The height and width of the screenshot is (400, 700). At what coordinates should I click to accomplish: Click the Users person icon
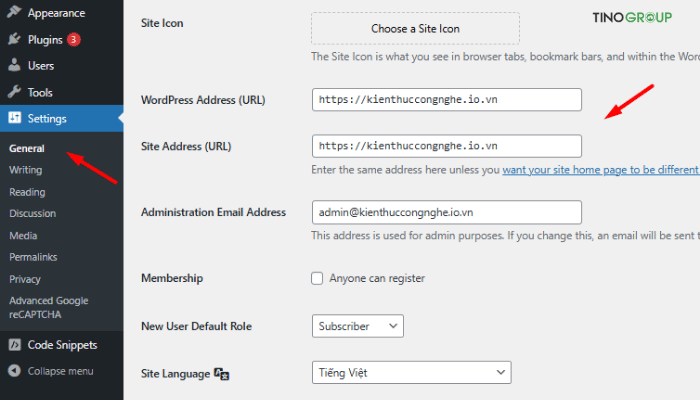point(14,65)
